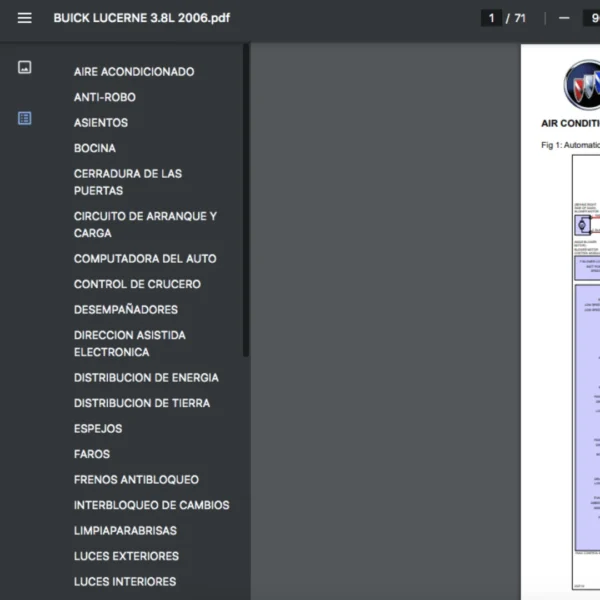Click the zoom out minus button
600x600 pixels.
(564, 18)
